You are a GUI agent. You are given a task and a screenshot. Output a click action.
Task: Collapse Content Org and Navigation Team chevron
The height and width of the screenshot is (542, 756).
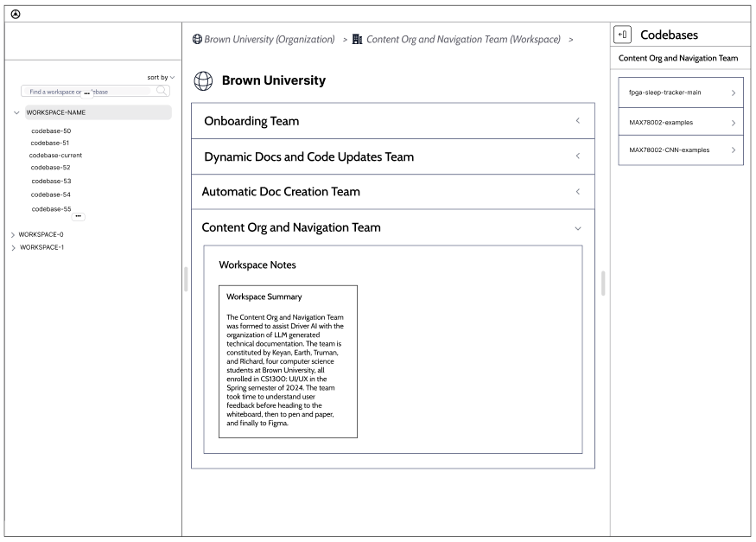pos(578,228)
